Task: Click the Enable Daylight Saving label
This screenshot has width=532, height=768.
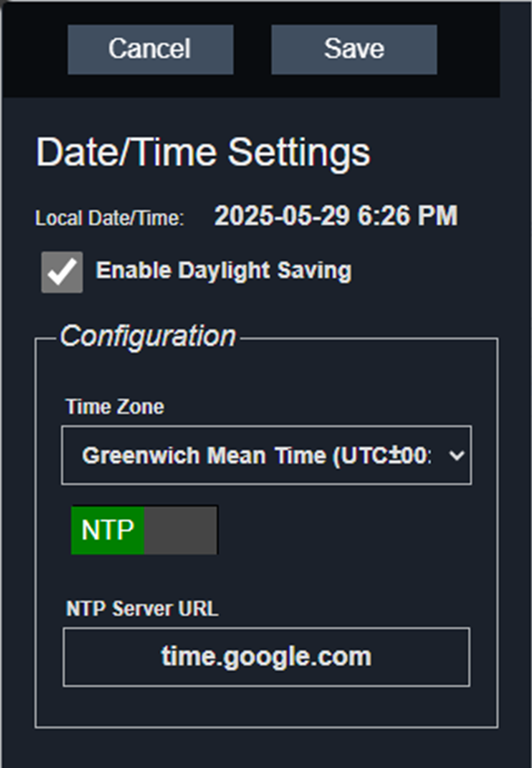Action: tap(224, 271)
